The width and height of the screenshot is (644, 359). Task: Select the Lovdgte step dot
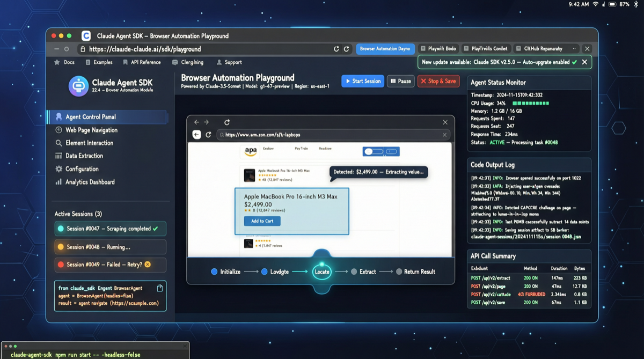pyautogui.click(x=265, y=272)
